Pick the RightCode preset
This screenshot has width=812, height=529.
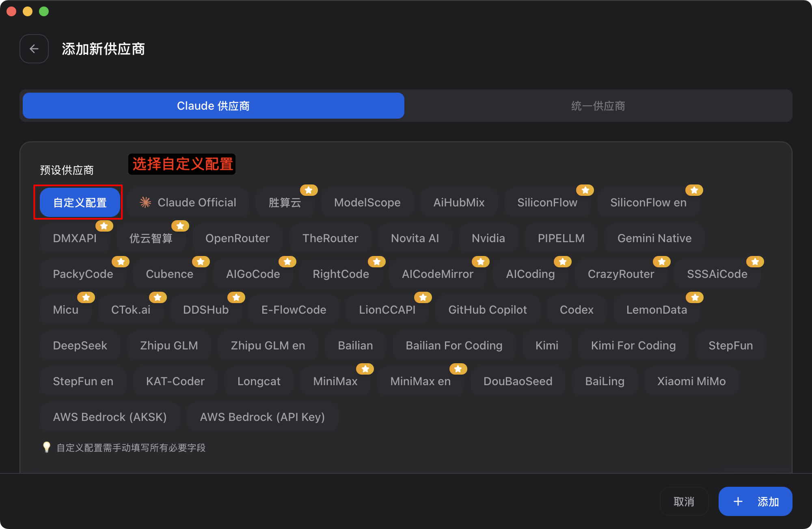point(341,274)
